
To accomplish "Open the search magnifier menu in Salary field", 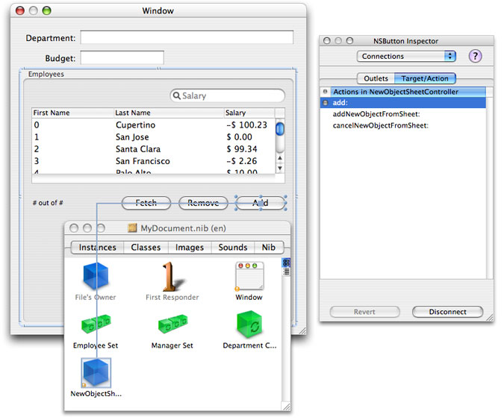I will [176, 95].
